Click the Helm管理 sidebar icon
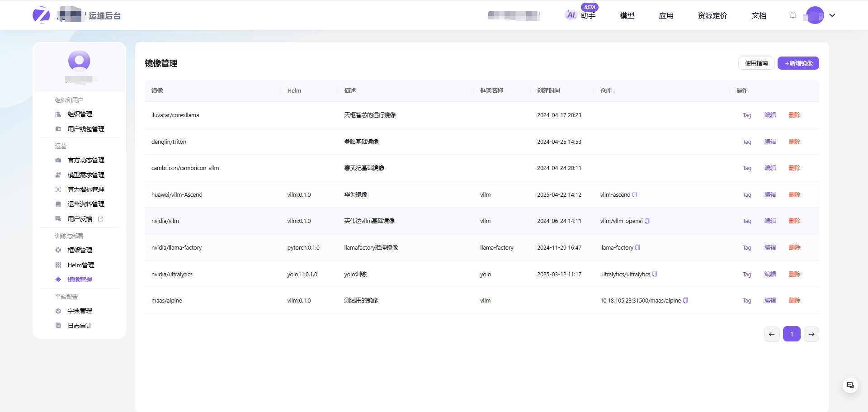The height and width of the screenshot is (412, 868). 58,265
